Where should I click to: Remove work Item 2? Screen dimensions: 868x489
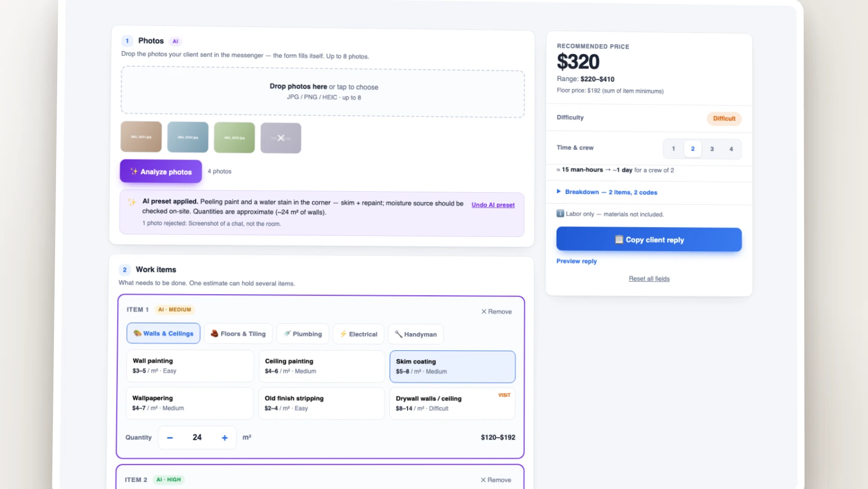[496, 480]
